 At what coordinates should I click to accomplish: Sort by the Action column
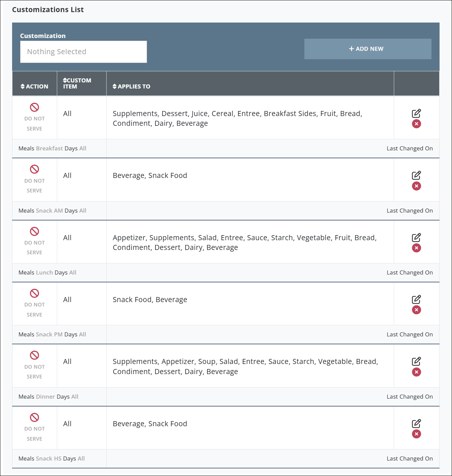(34, 86)
